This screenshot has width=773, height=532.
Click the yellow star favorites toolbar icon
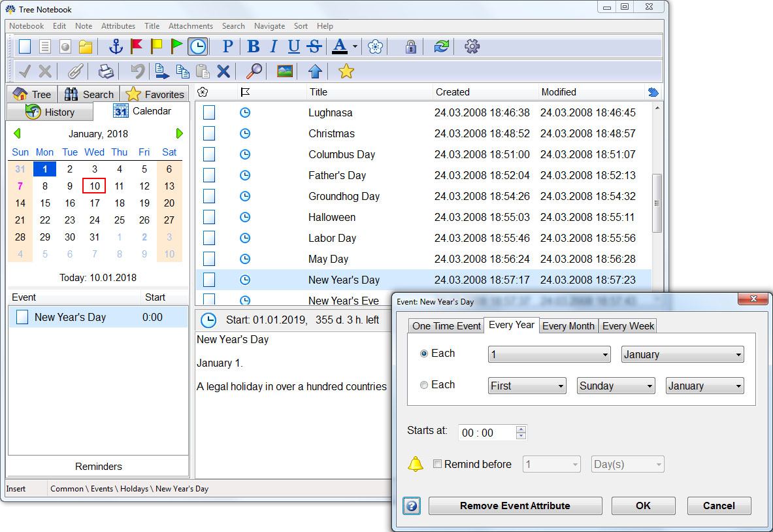point(346,71)
